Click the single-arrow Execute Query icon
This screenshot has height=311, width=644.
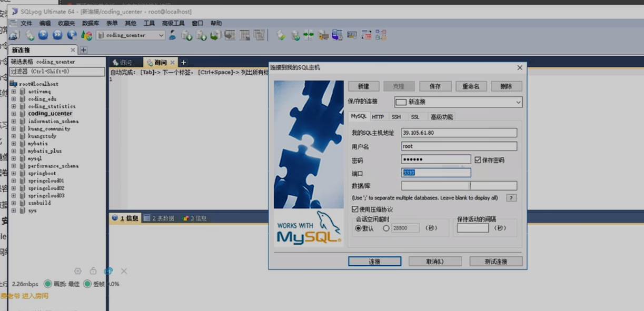coord(44,35)
